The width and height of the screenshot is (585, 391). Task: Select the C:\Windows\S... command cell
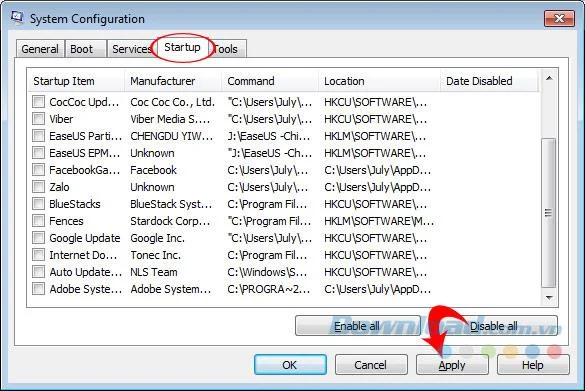click(268, 272)
